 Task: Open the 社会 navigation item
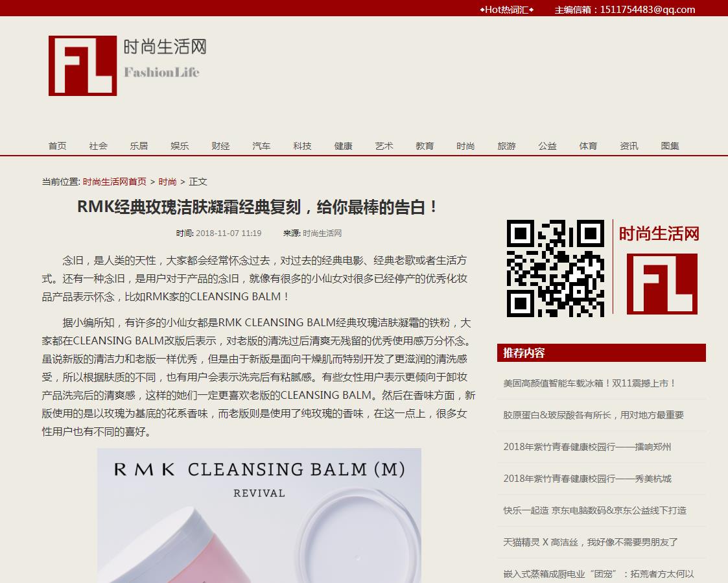click(98, 146)
